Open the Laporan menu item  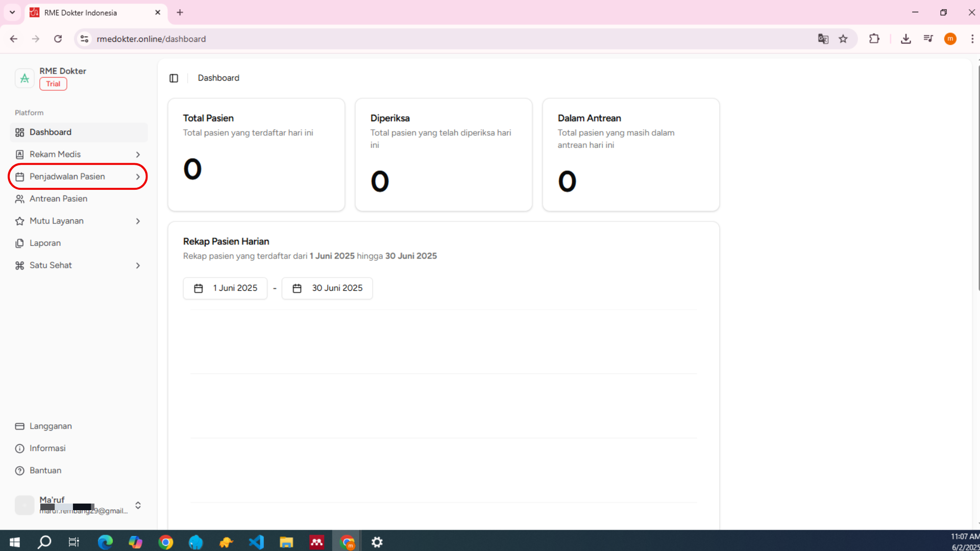45,243
